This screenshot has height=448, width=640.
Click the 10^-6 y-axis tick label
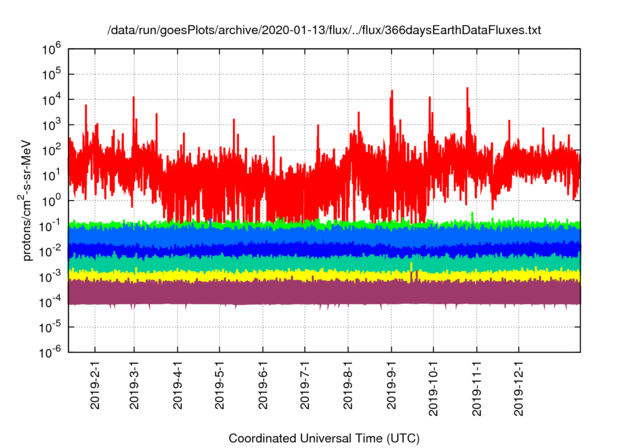pos(50,353)
